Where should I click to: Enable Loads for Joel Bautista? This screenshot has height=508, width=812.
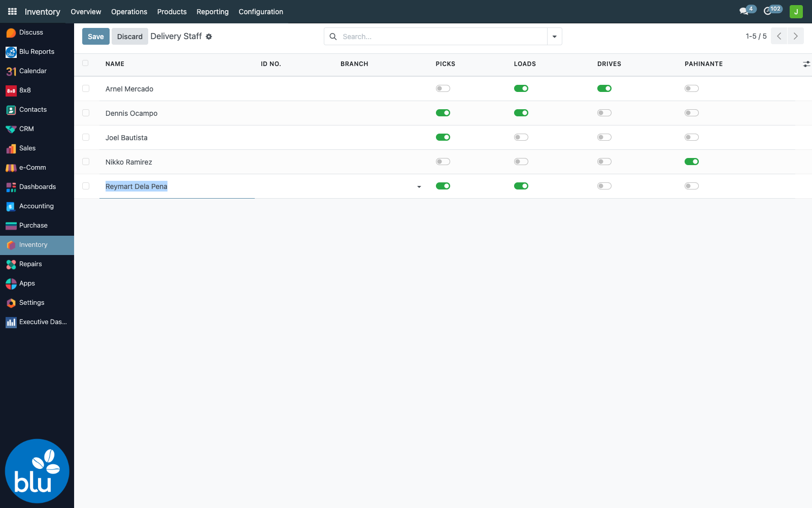[x=521, y=137]
